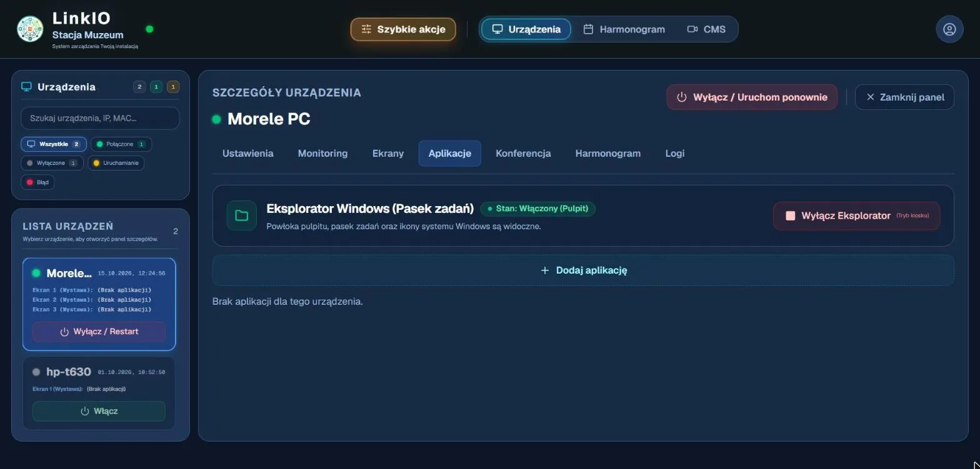Click Dodaj aplikację button
The height and width of the screenshot is (469, 980).
[x=583, y=270]
